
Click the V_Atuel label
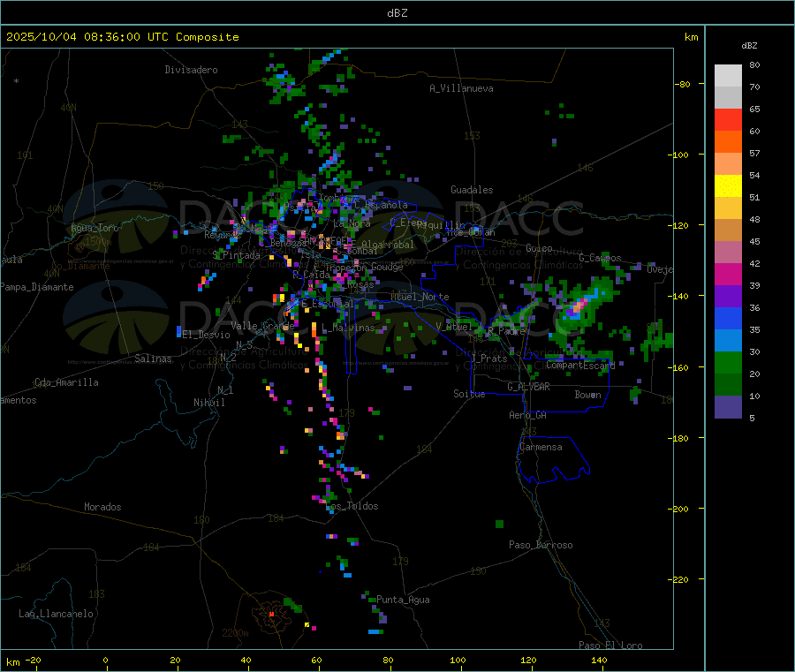click(454, 327)
